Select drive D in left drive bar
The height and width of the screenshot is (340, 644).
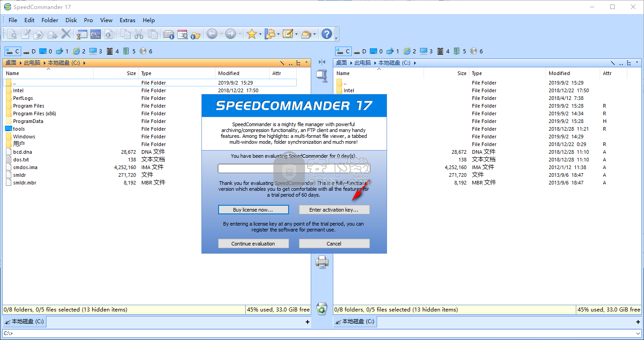pos(30,51)
